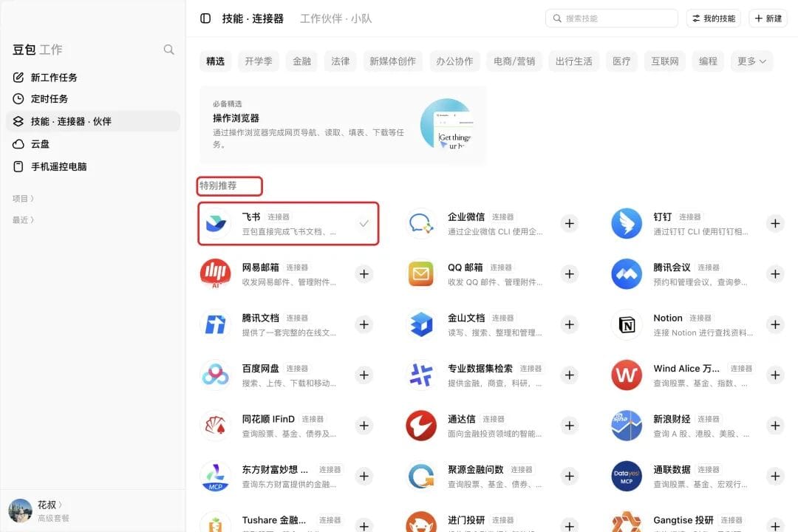This screenshot has width=798, height=532.
Task: Switch to the 互联网 tab
Action: tap(665, 61)
